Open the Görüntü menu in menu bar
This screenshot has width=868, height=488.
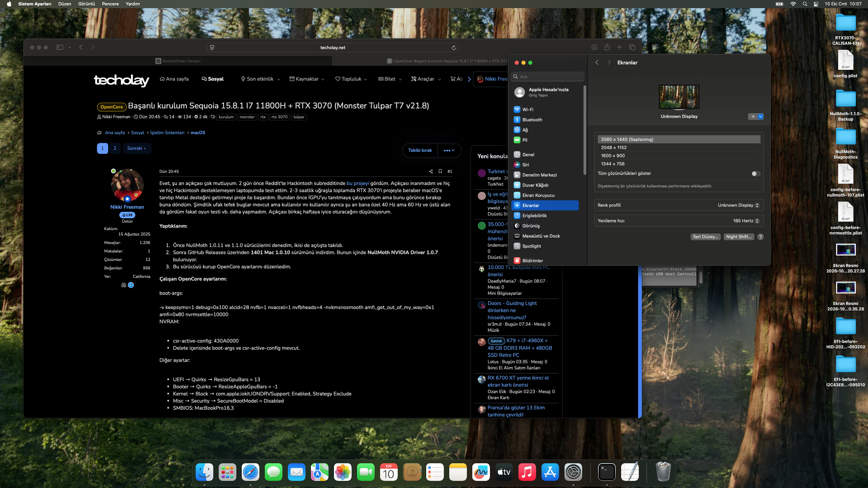(86, 4)
